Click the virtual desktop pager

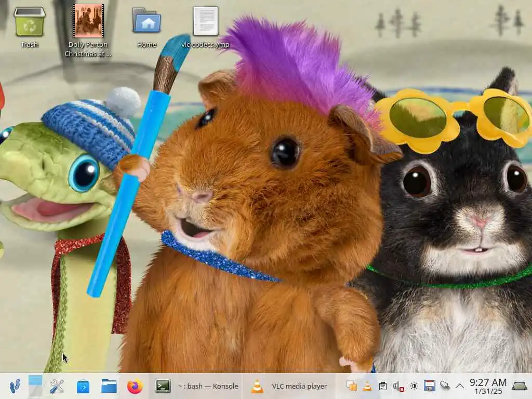(x=35, y=386)
